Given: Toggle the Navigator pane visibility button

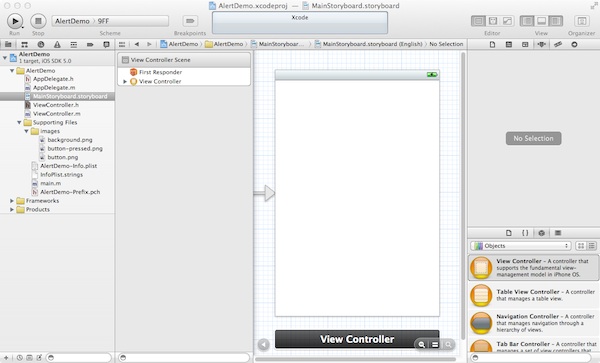Looking at the screenshot, I should click(527, 21).
